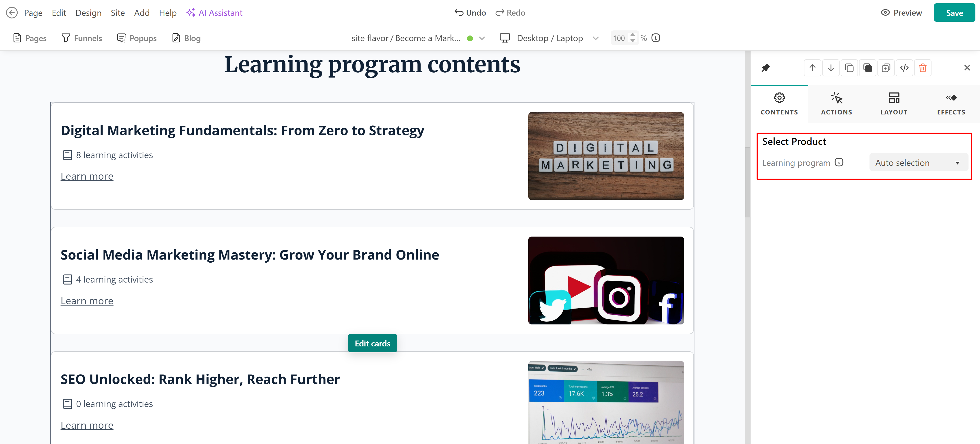Increase zoom percentage with stepper arrow
The width and height of the screenshot is (980, 444).
(x=632, y=35)
